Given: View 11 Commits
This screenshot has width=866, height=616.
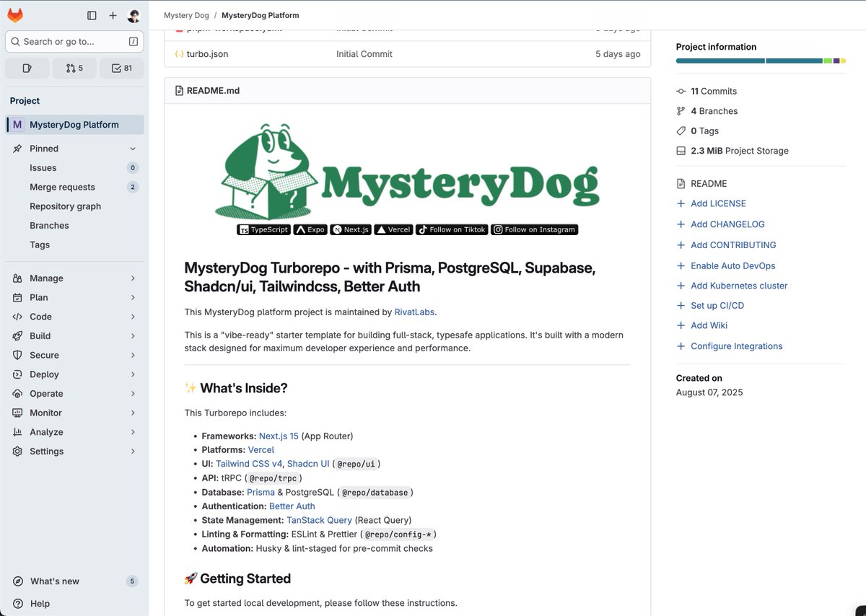Looking at the screenshot, I should coord(714,92).
